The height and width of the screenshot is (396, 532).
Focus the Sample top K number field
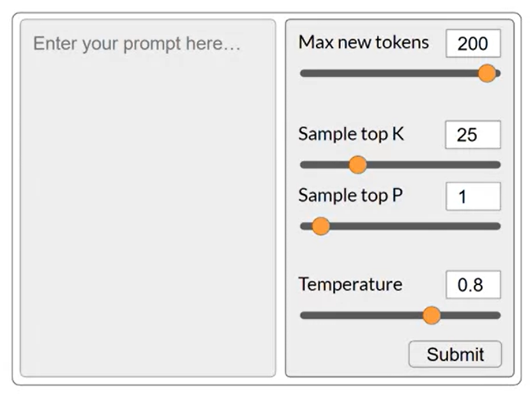[473, 135]
